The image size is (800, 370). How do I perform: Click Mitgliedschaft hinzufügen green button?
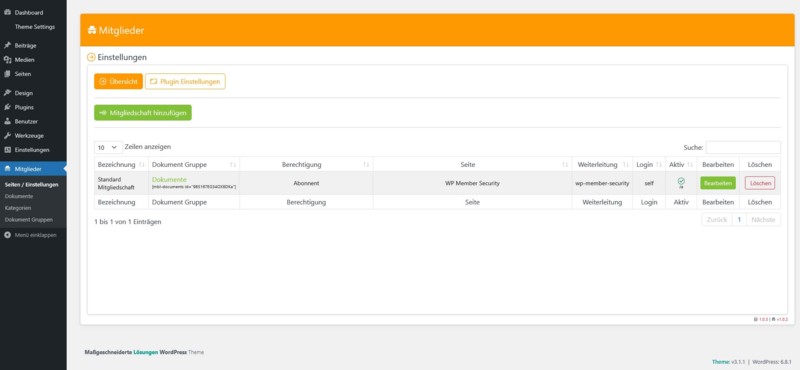tap(143, 113)
